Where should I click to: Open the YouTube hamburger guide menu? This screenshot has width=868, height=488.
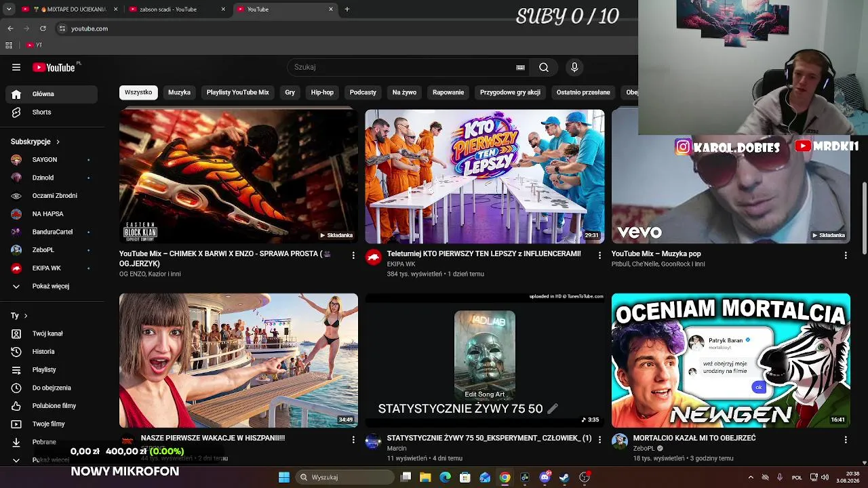[x=16, y=67]
